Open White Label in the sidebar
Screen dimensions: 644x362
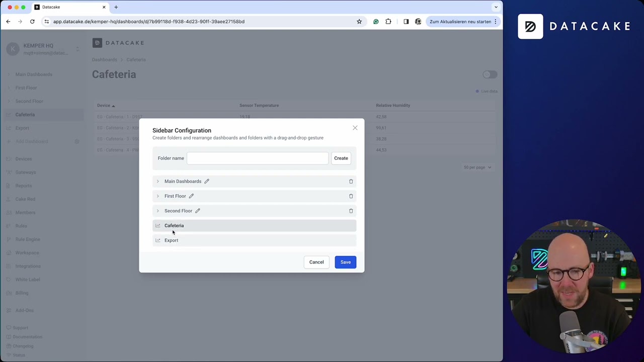coord(28,280)
